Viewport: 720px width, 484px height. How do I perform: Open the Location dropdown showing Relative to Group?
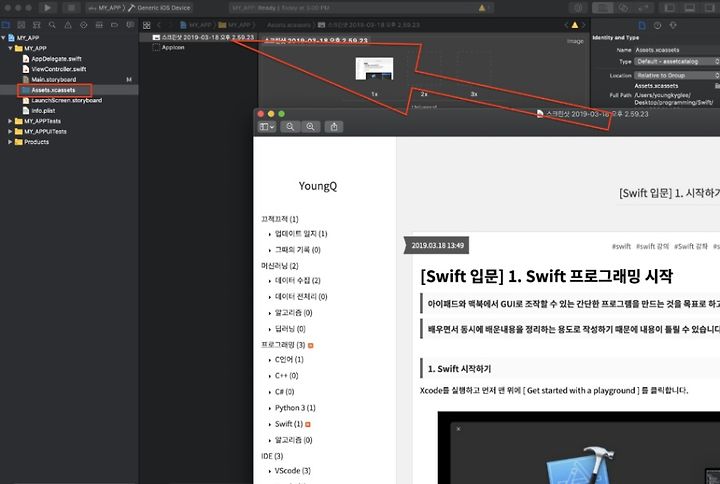click(x=677, y=75)
